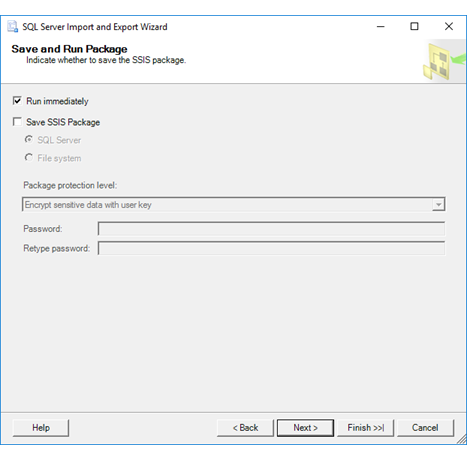
Task: Select the File system radio option
Action: (x=29, y=157)
